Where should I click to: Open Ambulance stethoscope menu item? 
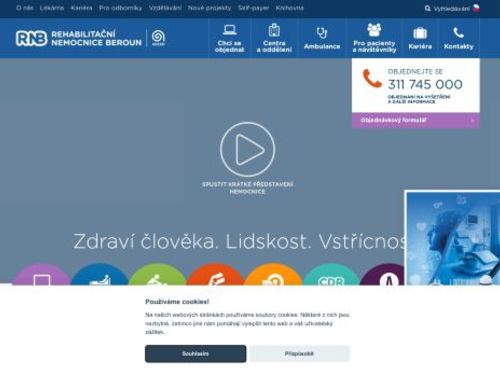[322, 38]
